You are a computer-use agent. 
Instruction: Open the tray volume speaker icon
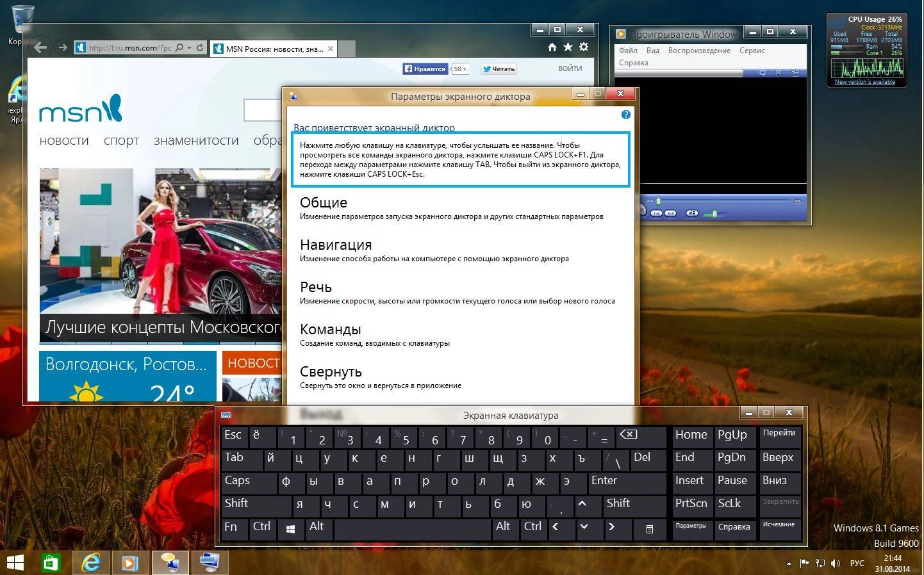(x=836, y=563)
